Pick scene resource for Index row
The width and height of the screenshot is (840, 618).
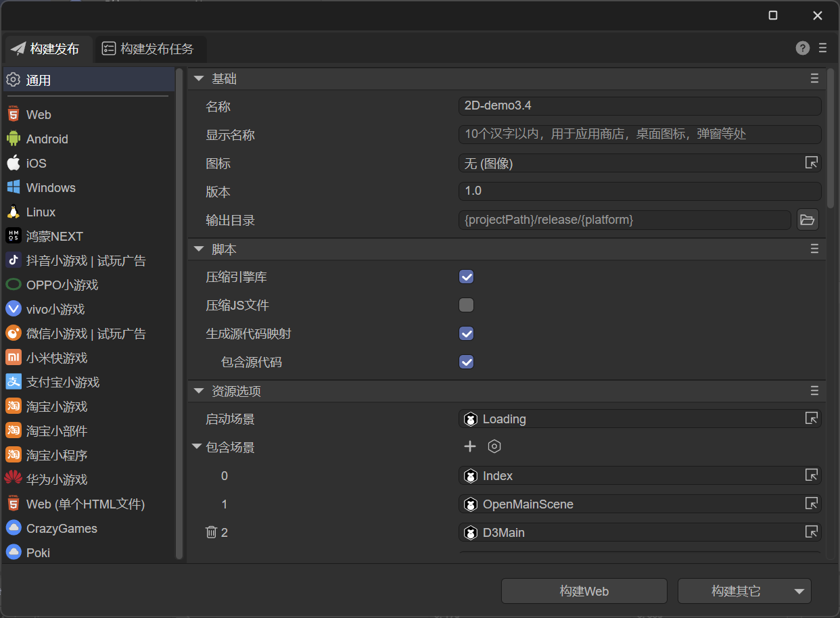click(812, 475)
